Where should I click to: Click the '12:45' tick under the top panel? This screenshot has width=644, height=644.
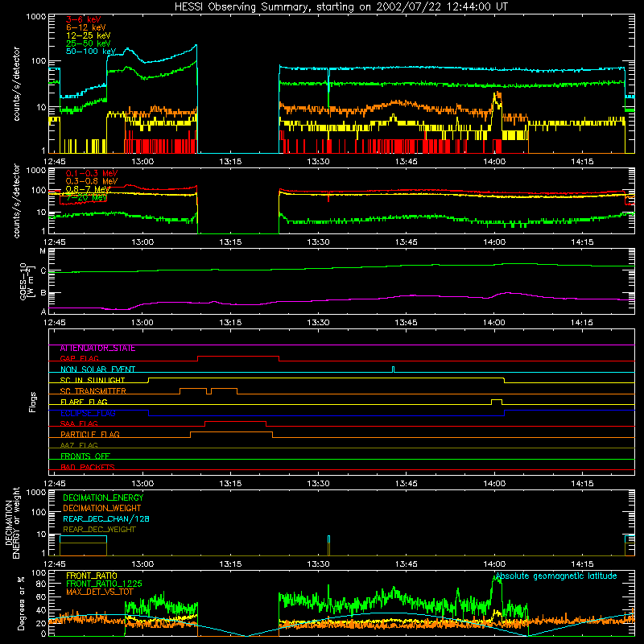click(54, 162)
